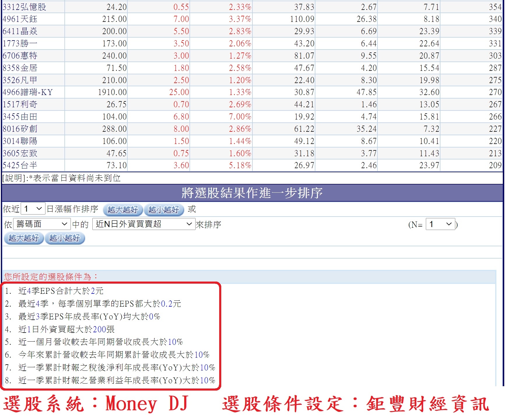Open stock link 4966譜瑞-KY
The image size is (506, 420).
point(28,92)
